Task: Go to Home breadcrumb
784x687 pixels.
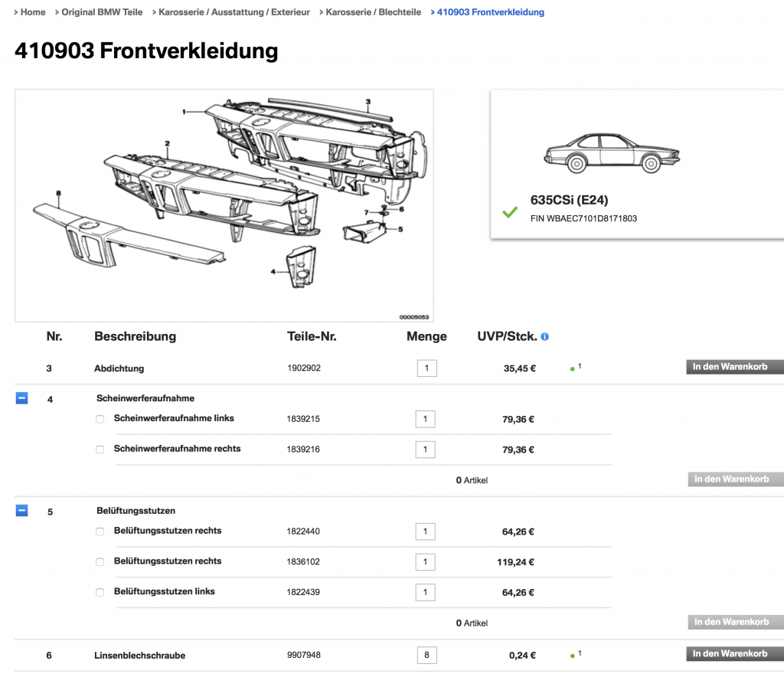Action: (x=32, y=12)
